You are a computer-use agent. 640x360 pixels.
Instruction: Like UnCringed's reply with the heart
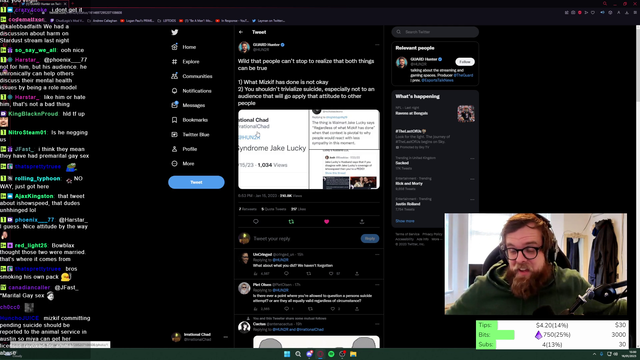click(x=331, y=273)
